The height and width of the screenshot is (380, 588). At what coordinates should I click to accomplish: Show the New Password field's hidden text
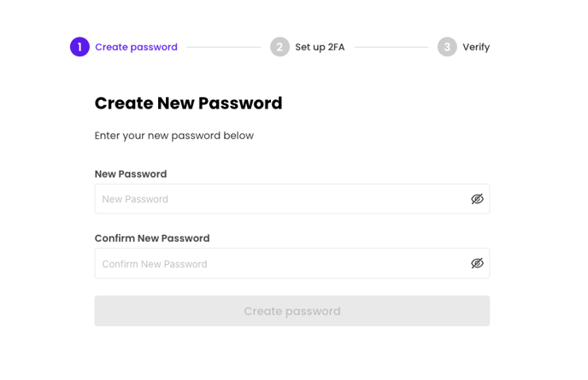pyautogui.click(x=477, y=199)
